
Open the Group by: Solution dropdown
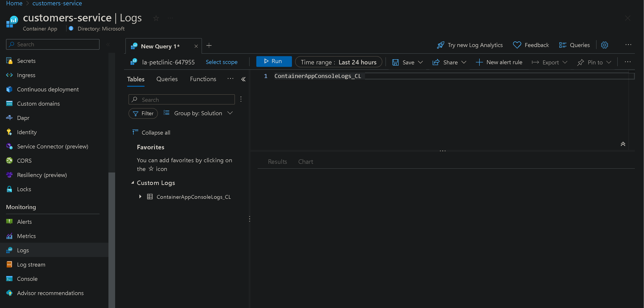coord(198,113)
